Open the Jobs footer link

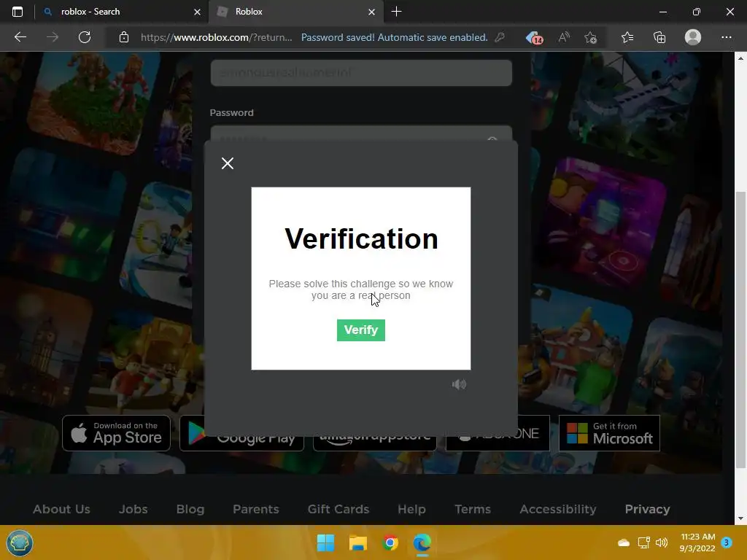(133, 509)
